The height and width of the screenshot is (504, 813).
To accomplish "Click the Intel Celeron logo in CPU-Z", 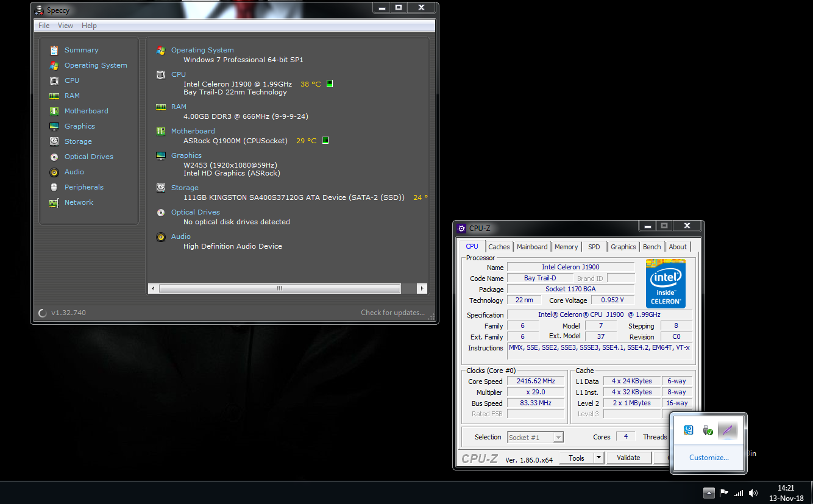I will 666,284.
